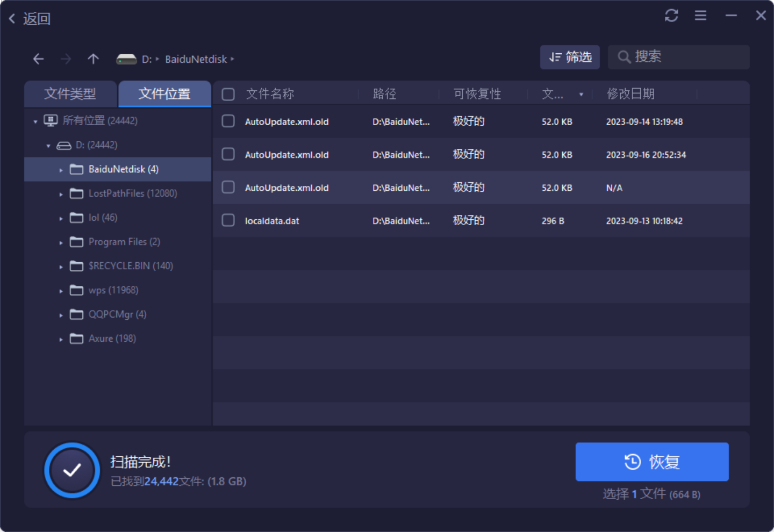Click the refresh icon in title bar

(x=671, y=16)
